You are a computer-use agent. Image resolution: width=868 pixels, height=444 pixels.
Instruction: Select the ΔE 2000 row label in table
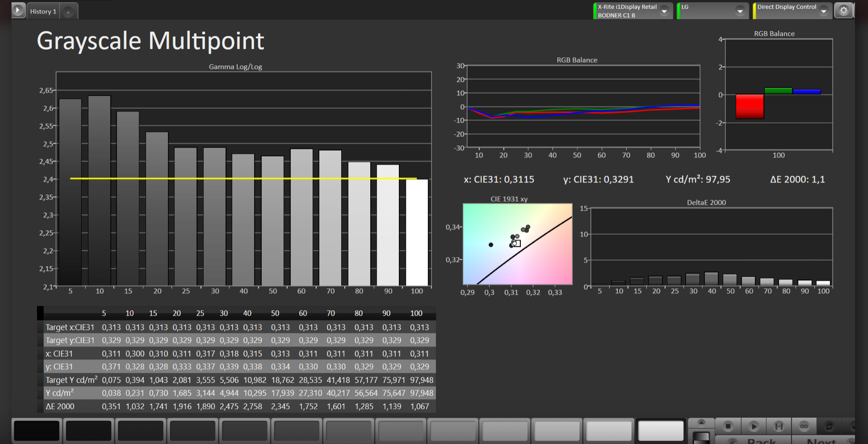(x=60, y=406)
